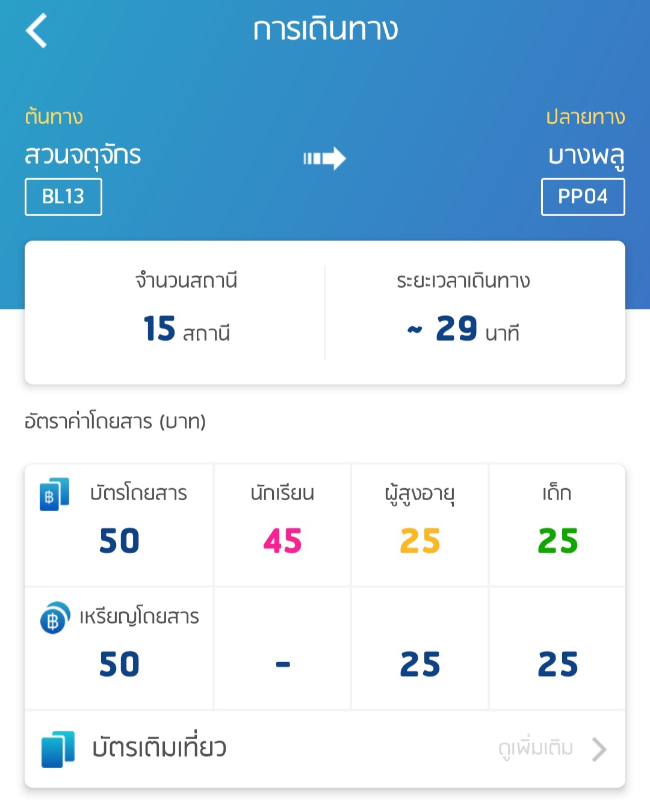The height and width of the screenshot is (812, 650).
Task: Click the 15 สถานี station count
Action: coord(187,329)
